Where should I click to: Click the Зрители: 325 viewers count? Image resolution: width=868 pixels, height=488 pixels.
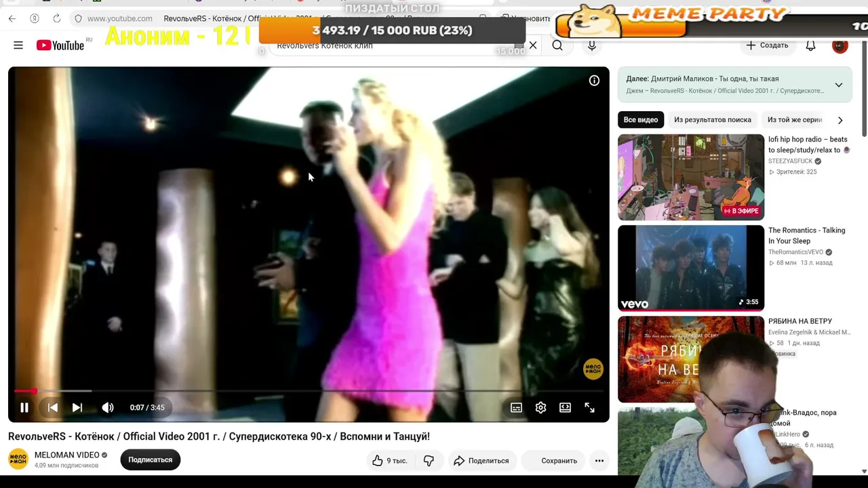793,172
